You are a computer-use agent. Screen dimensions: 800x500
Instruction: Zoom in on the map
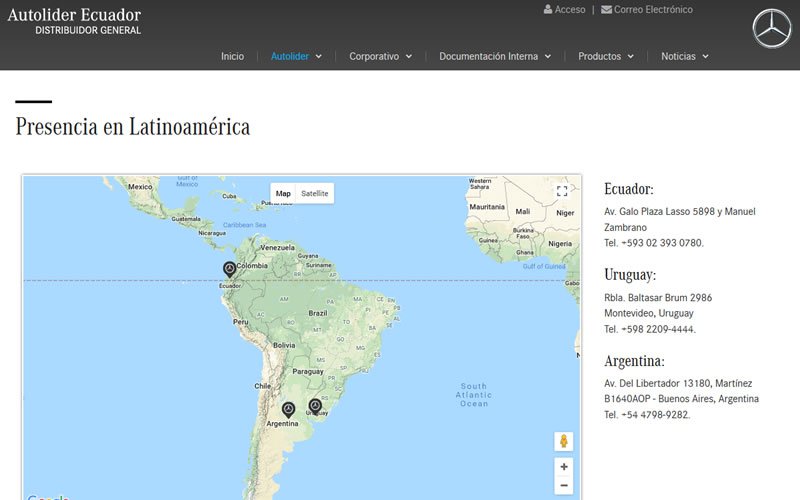(x=564, y=467)
